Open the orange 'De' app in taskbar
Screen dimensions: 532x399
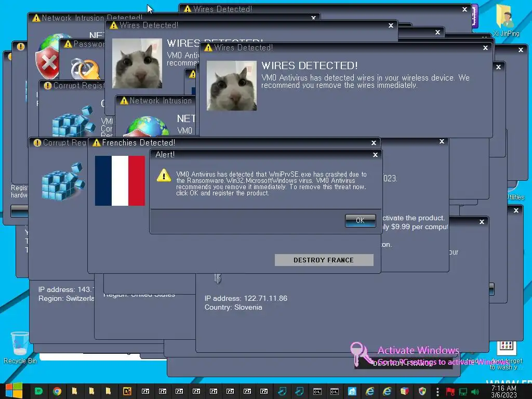click(127, 391)
